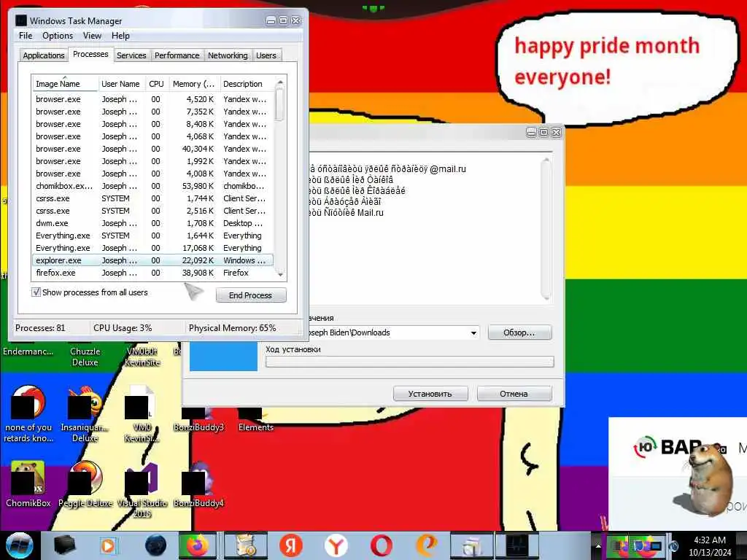Viewport: 747px width, 560px height.
Task: Click the installer package icon in taskbar
Action: coord(245,545)
